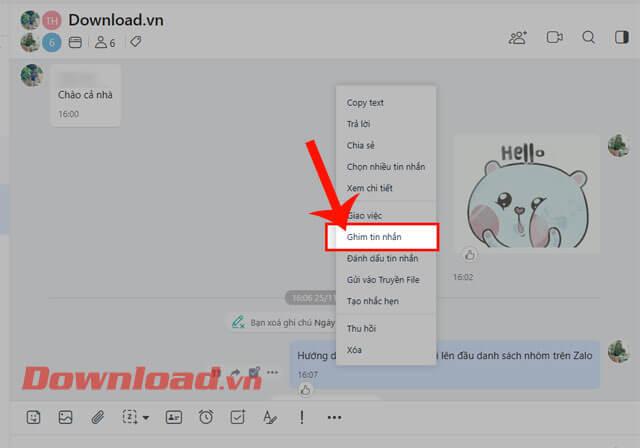Create a reminder with alarm clock icon
The height and width of the screenshot is (448, 640).
click(206, 417)
